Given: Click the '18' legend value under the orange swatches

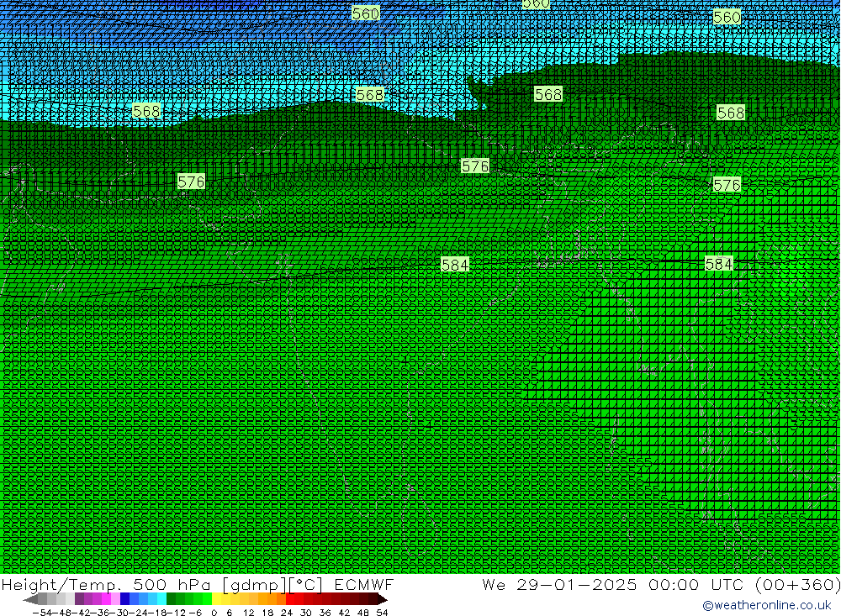Looking at the screenshot, I should click(x=267, y=613).
